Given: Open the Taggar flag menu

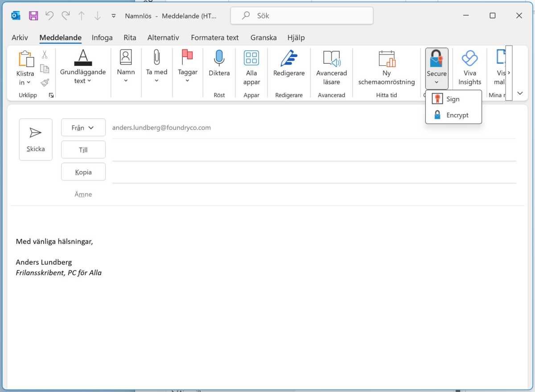Looking at the screenshot, I should point(187,67).
